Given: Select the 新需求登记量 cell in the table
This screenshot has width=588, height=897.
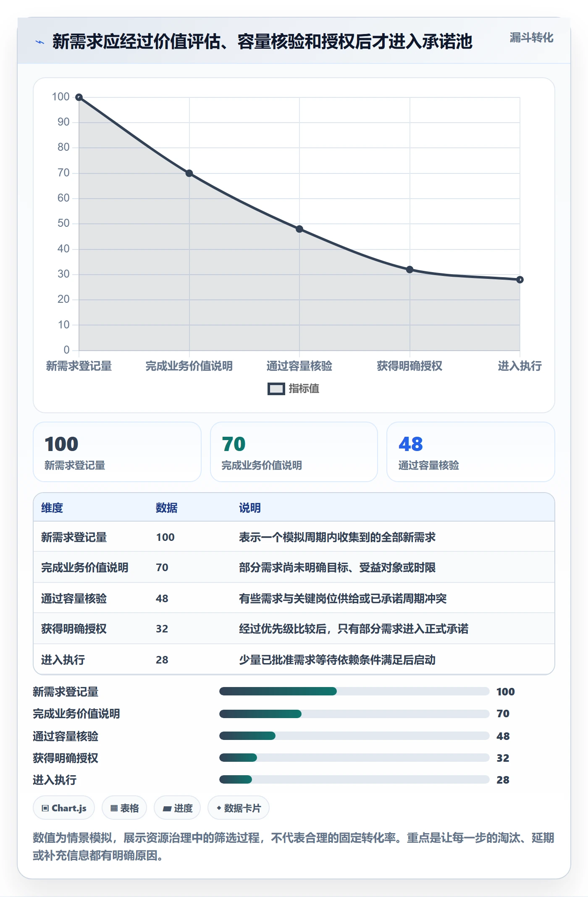Looking at the screenshot, I should click(x=74, y=537).
